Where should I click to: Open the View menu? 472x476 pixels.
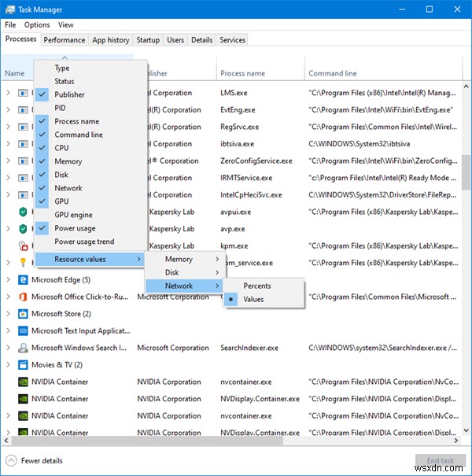tap(66, 25)
